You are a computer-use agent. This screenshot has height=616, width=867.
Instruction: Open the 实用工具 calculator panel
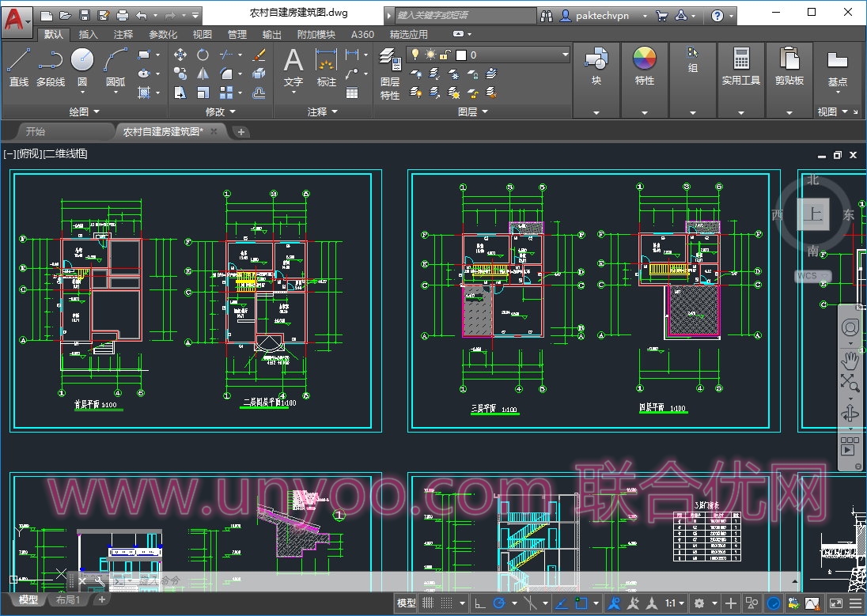click(x=740, y=66)
